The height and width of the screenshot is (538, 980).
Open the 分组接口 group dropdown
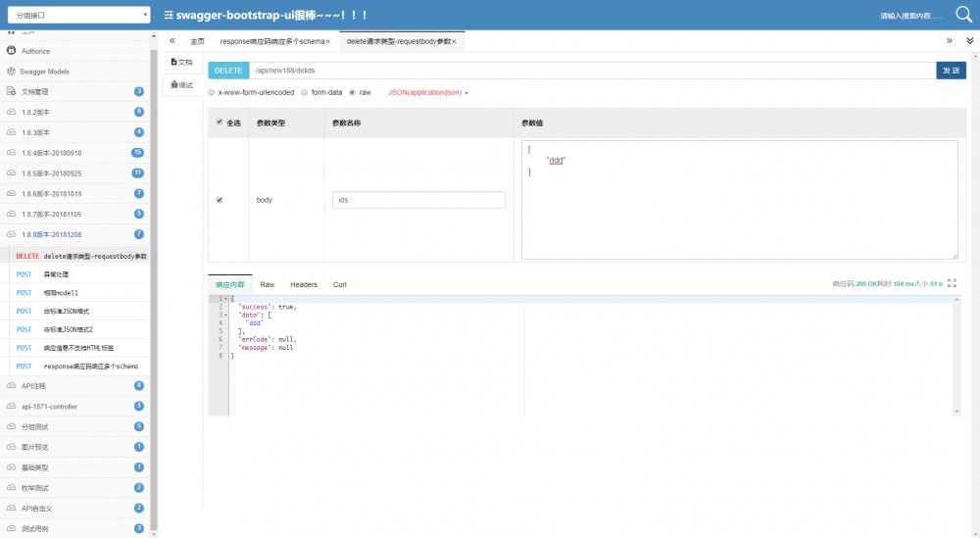[x=78, y=15]
